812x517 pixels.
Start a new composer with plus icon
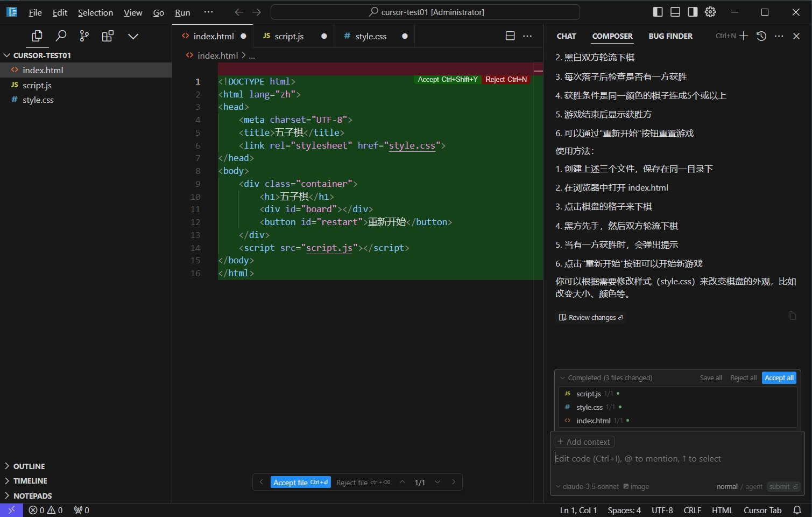[x=744, y=36]
